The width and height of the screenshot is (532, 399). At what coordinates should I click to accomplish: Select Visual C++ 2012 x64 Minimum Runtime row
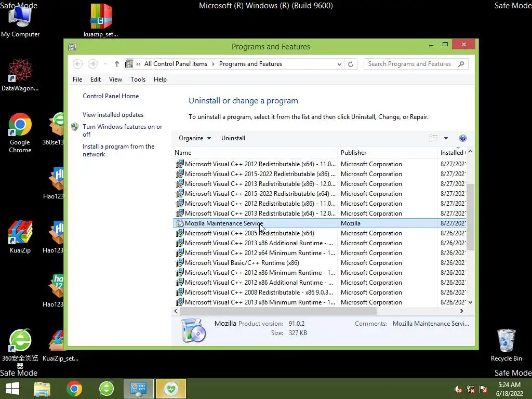click(x=320, y=253)
